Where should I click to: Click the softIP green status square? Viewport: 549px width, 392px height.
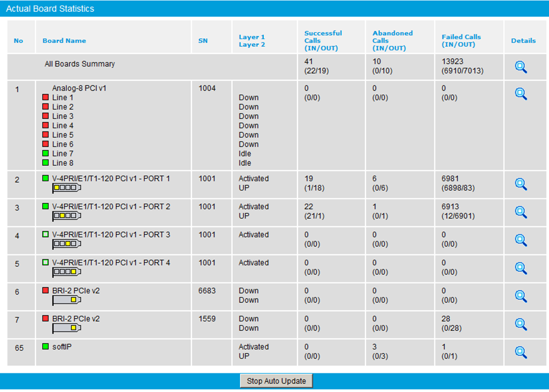tap(46, 347)
